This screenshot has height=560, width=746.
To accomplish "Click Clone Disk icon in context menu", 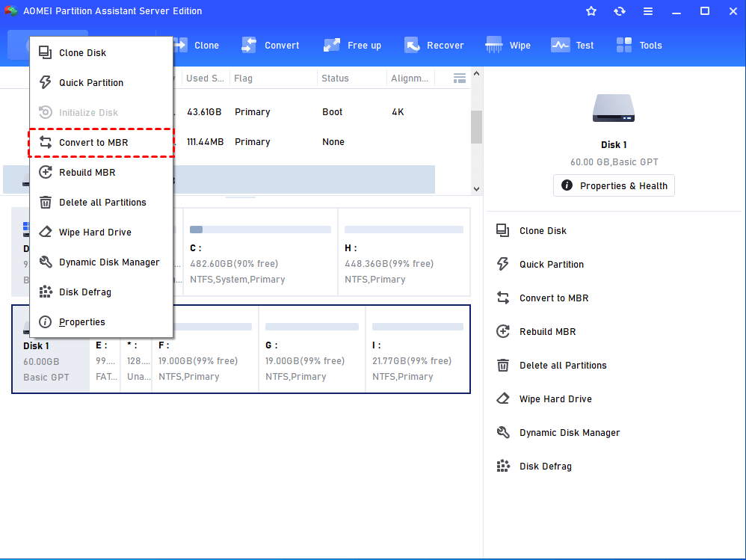I will tap(45, 52).
